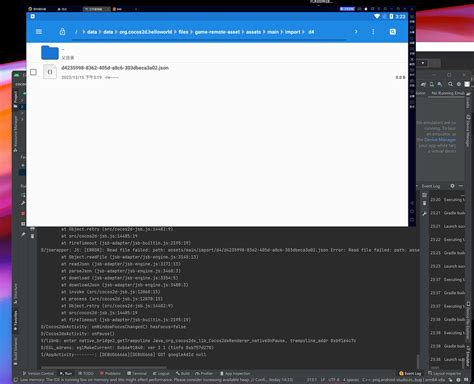Collapse the Event Log panel
This screenshot has height=384, width=474.
click(461, 186)
